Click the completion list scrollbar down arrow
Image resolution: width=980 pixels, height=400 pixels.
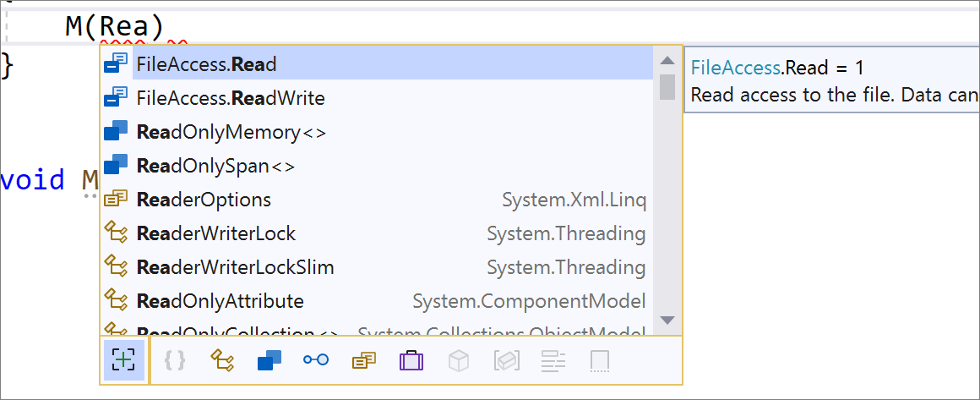point(667,320)
